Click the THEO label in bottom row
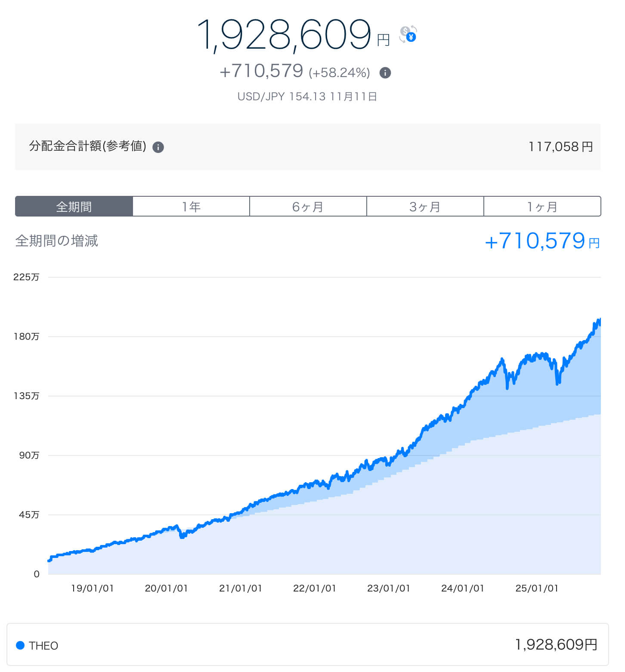The width and height of the screenshot is (625, 672). click(x=43, y=645)
